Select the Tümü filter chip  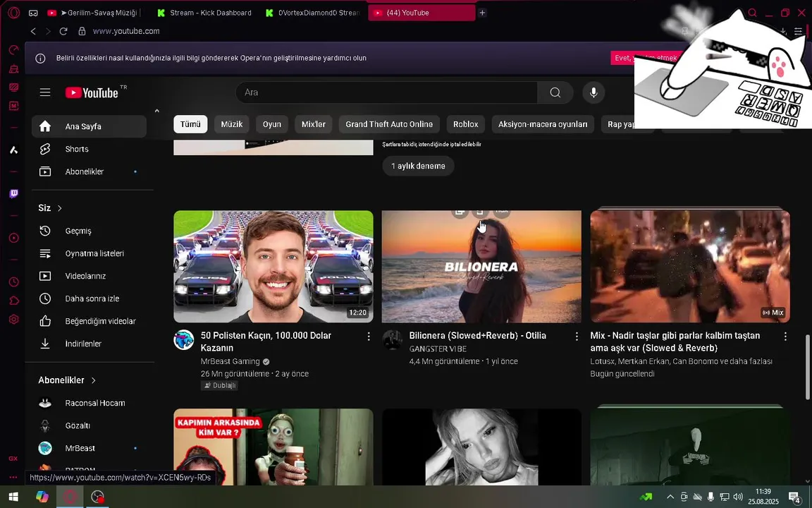[190, 124]
